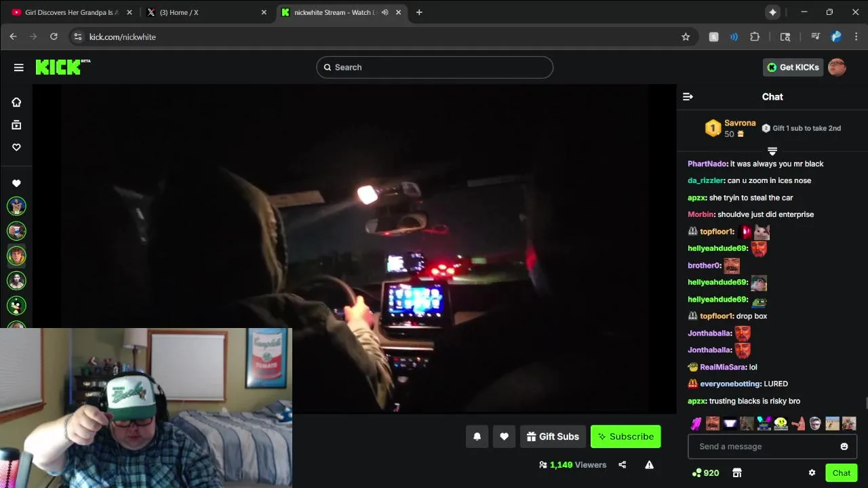Viewport: 868px width, 488px height.
Task: Open Following heart icon in sidebar
Action: pyautogui.click(x=16, y=147)
